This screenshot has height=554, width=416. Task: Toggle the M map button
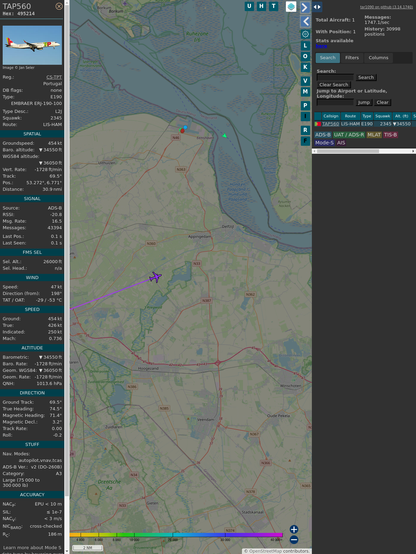click(305, 92)
